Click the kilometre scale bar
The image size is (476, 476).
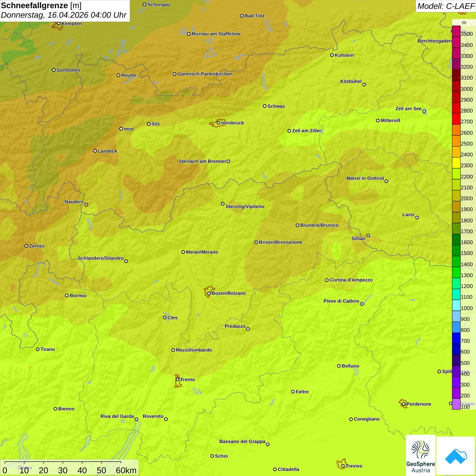[69, 468]
